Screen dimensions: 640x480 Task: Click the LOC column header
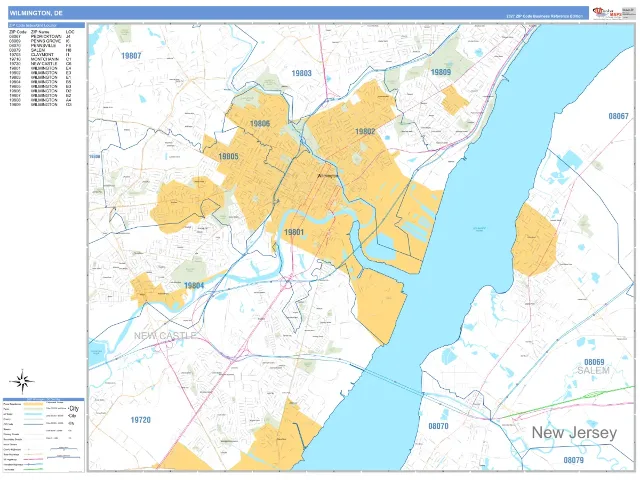coord(70,32)
